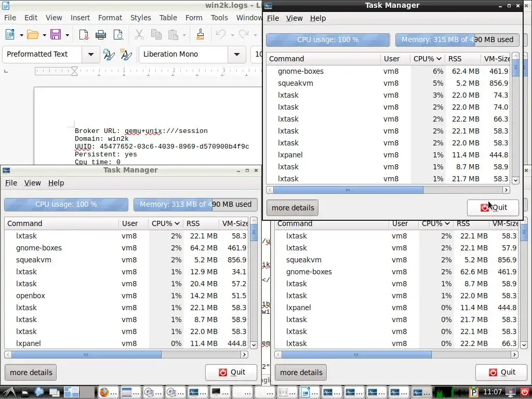Select gnome-boxes row in bottom-right Task Manager
Screen dimensions: 532x399
tap(397, 272)
